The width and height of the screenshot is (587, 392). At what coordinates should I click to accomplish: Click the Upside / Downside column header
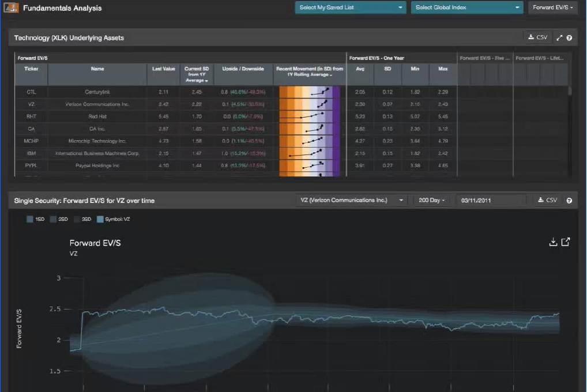[x=243, y=74]
